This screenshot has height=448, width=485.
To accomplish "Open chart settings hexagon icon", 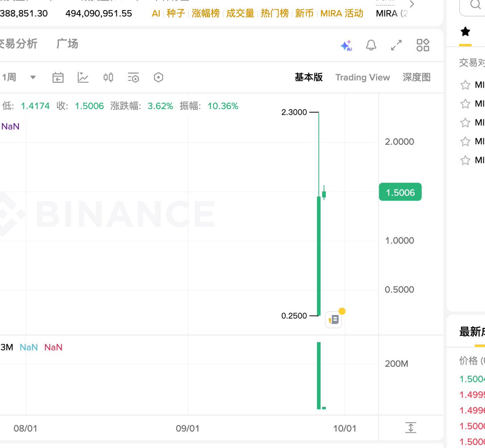I will 158,78.
